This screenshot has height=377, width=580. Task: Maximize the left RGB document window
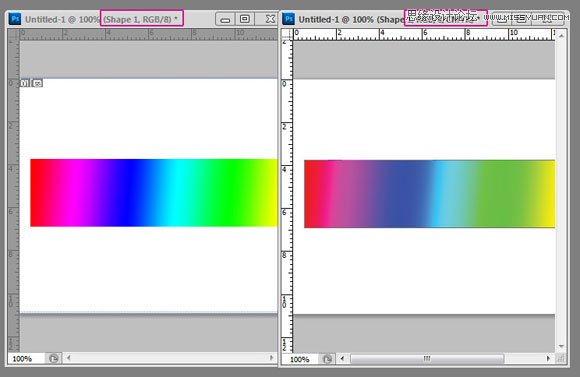(x=244, y=19)
